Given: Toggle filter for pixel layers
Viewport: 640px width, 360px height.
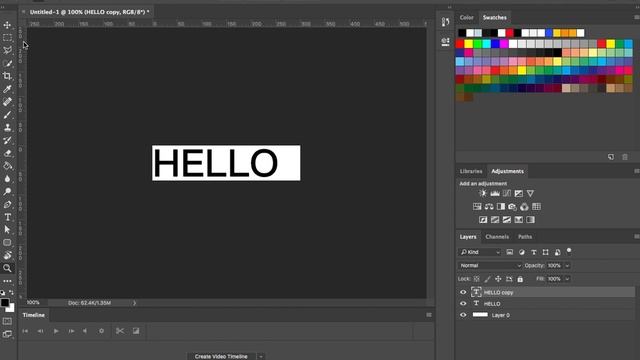Looking at the screenshot, I should click(510, 252).
